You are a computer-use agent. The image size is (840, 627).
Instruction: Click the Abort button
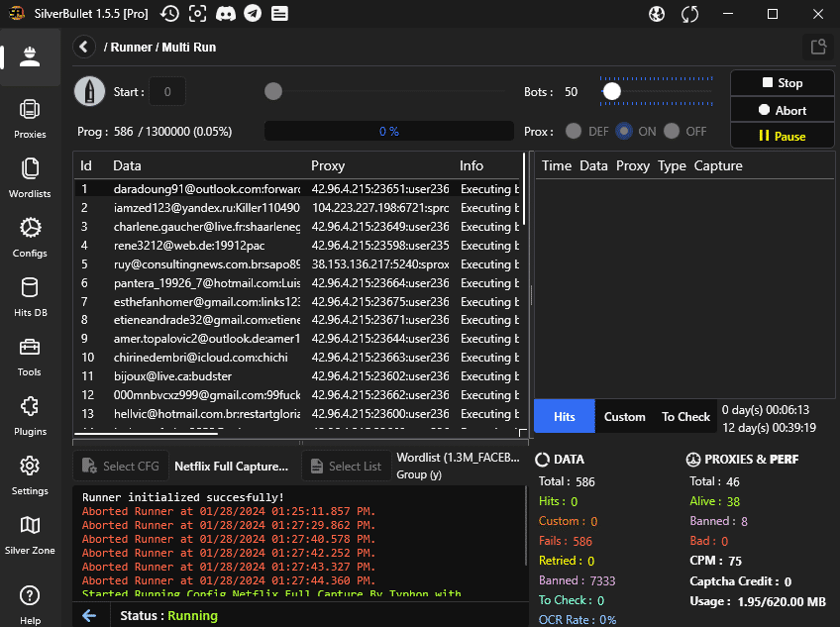(x=782, y=110)
